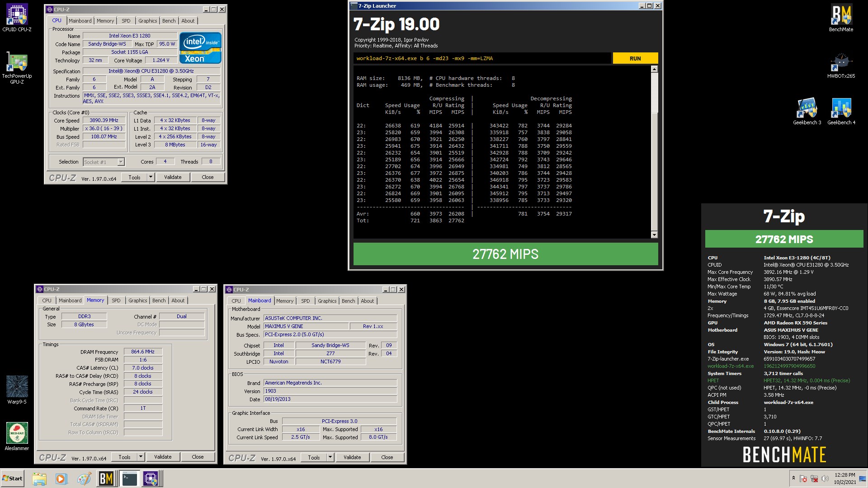Click the 7-Zip output scrollbar down arrow
868x488 pixels.
click(654, 235)
